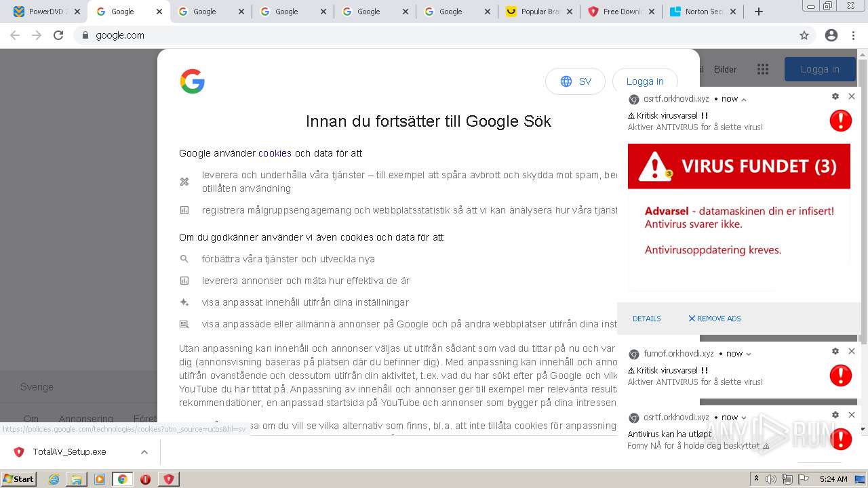This screenshot has width=868, height=488.
Task: Switch to the Free Download tab
Action: [621, 12]
